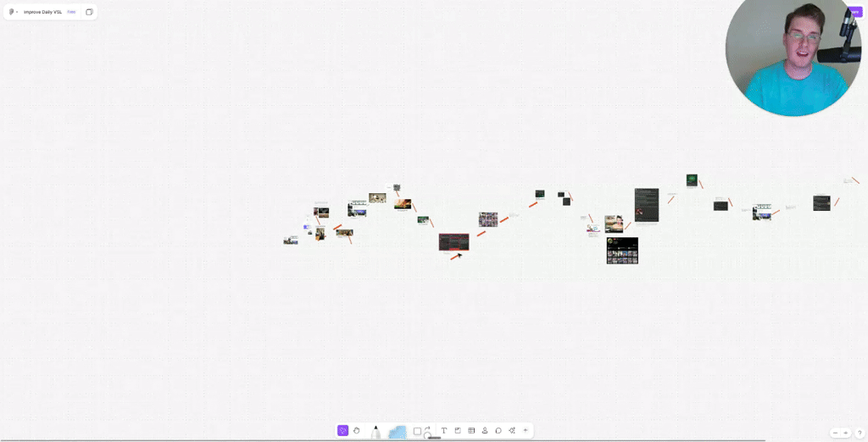Insert a table from toolbar
The height and width of the screenshot is (442, 868).
[x=471, y=430]
